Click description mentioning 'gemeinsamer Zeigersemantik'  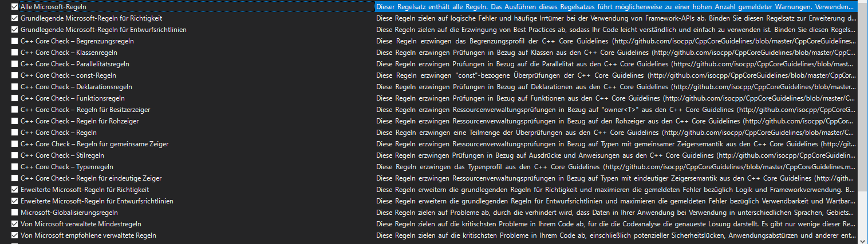point(617,143)
